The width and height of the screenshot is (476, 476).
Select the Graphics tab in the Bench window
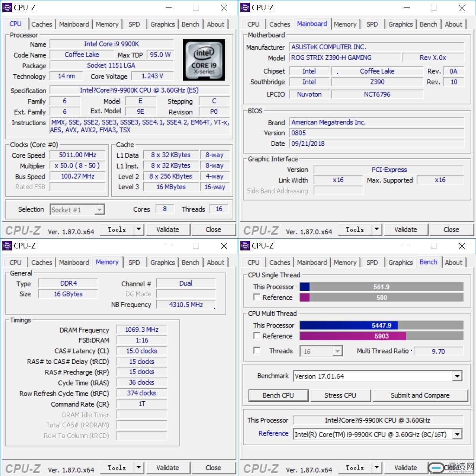point(401,263)
